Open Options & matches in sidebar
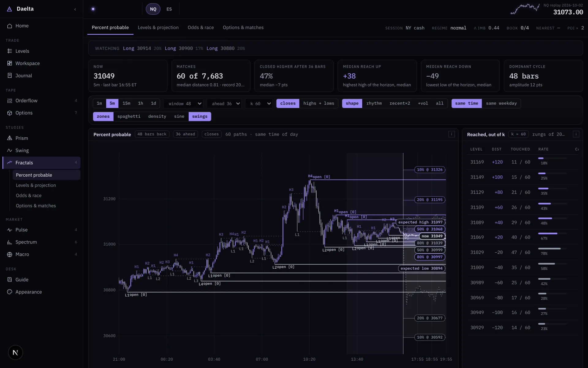 coord(36,206)
